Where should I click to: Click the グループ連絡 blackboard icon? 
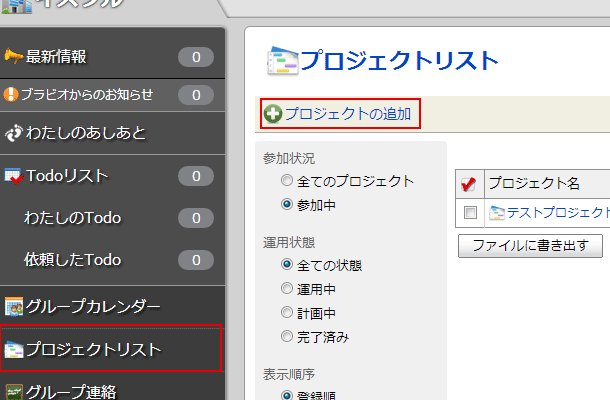(14, 392)
